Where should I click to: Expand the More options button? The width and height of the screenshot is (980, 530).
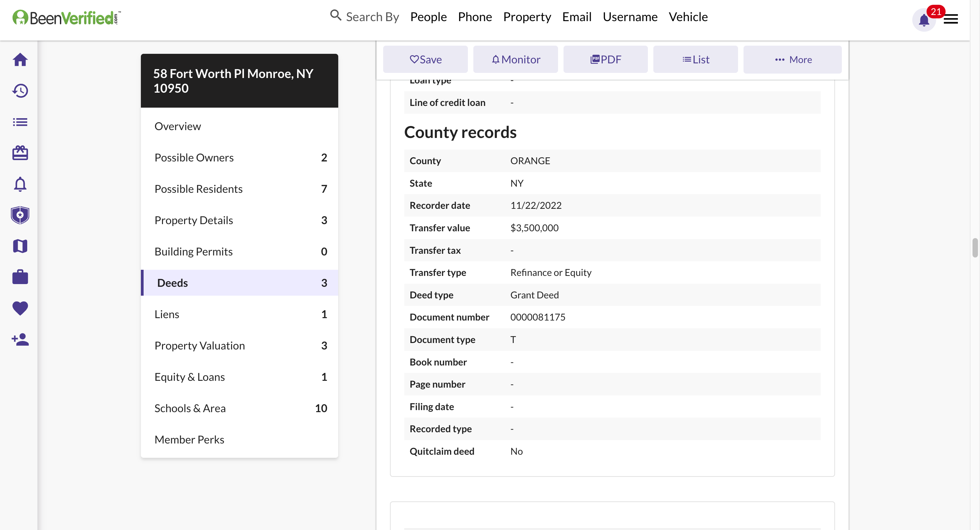[793, 59]
